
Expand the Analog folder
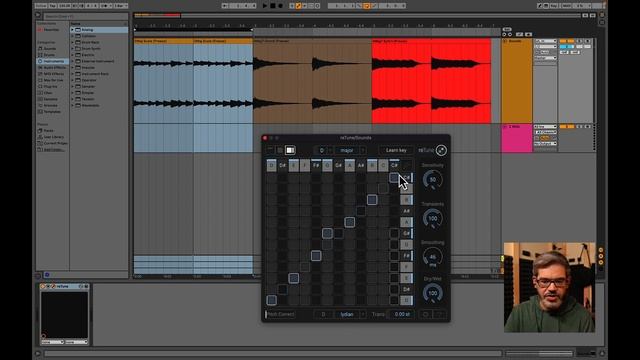pyautogui.click(x=73, y=30)
